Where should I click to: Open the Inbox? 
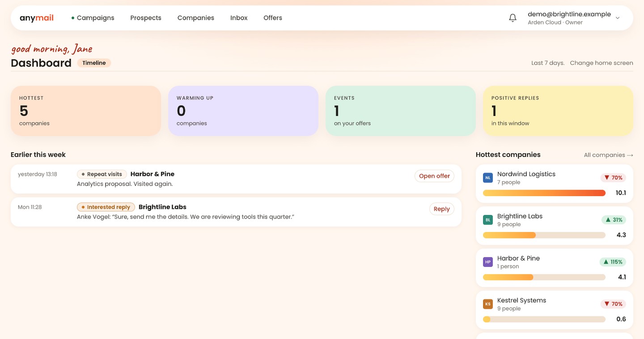239,18
